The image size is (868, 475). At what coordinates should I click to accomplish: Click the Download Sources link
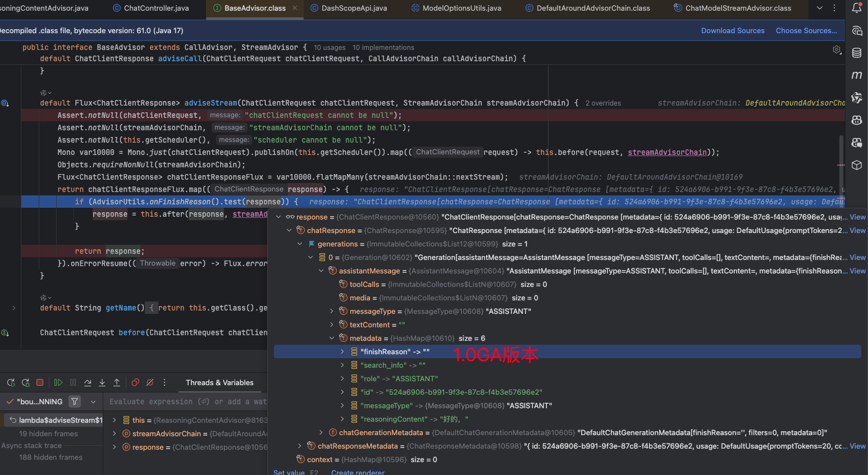(x=733, y=30)
